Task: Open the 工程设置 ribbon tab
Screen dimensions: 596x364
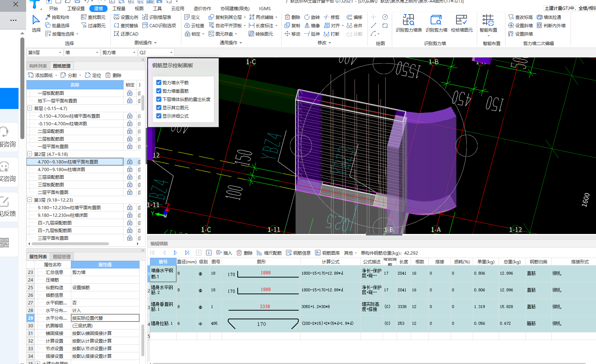Action: click(76, 8)
